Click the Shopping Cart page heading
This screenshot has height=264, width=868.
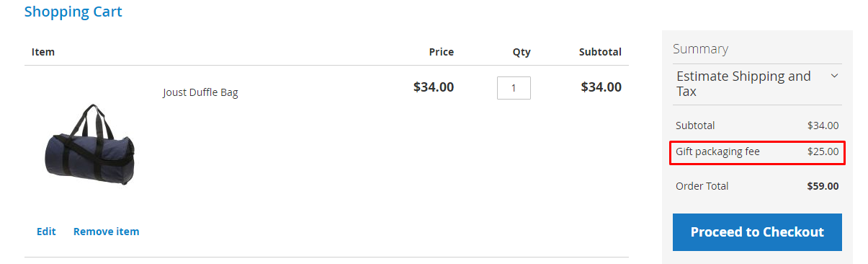click(73, 12)
